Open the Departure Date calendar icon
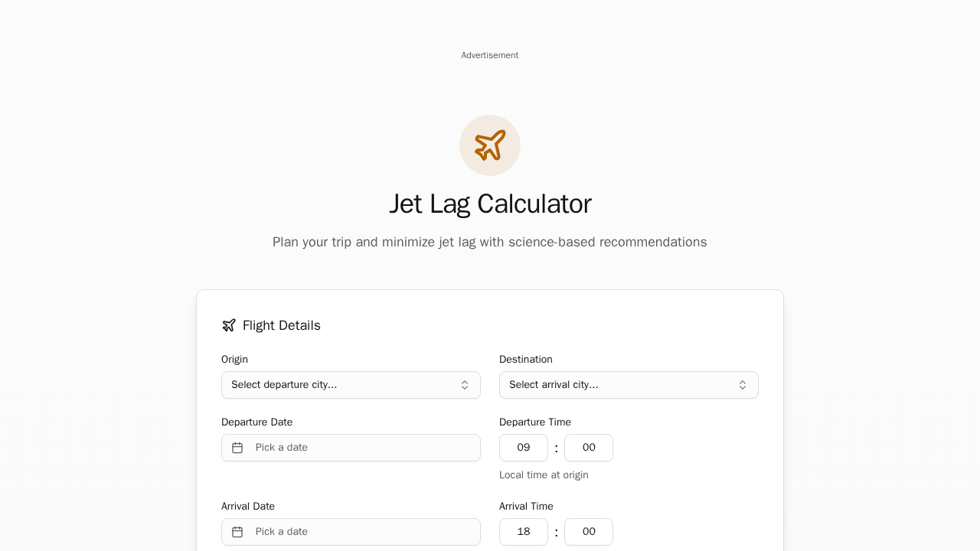 click(x=238, y=447)
